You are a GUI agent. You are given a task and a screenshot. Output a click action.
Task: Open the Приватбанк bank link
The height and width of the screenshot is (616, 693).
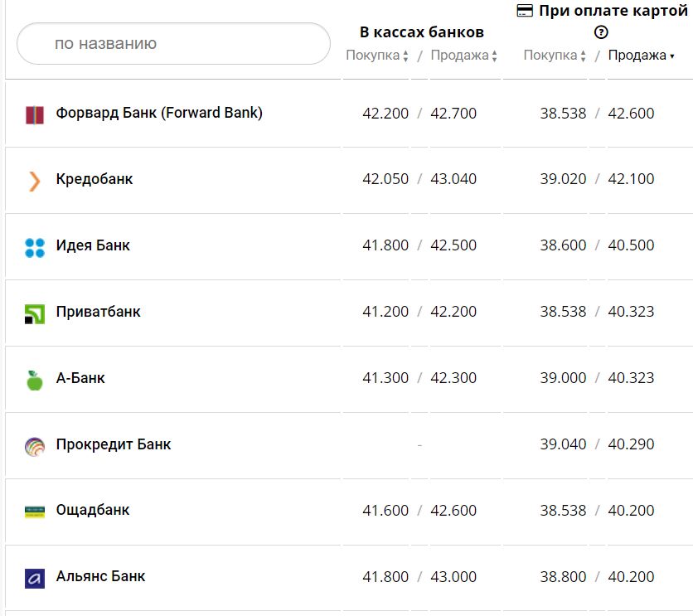point(99,312)
